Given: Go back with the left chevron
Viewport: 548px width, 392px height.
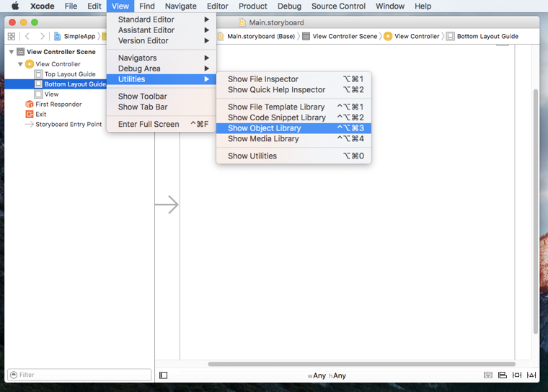Looking at the screenshot, I should [x=27, y=36].
